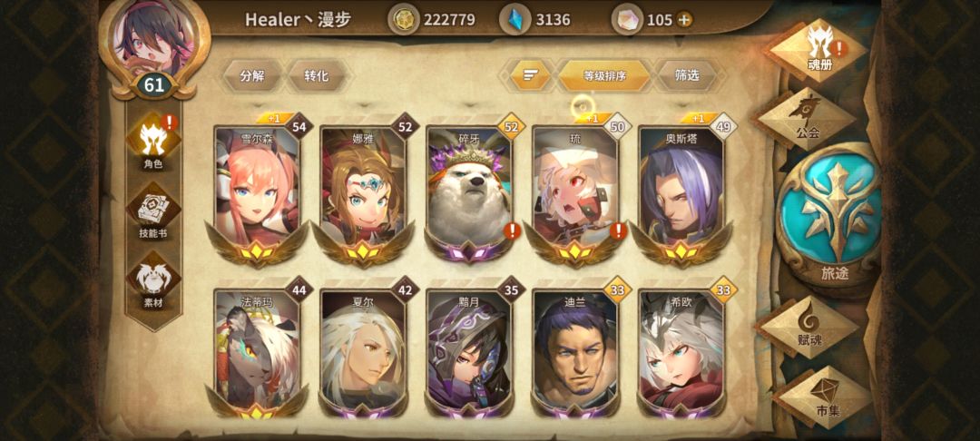Add more gems with plus icon
The image size is (980, 441).
[685, 19]
